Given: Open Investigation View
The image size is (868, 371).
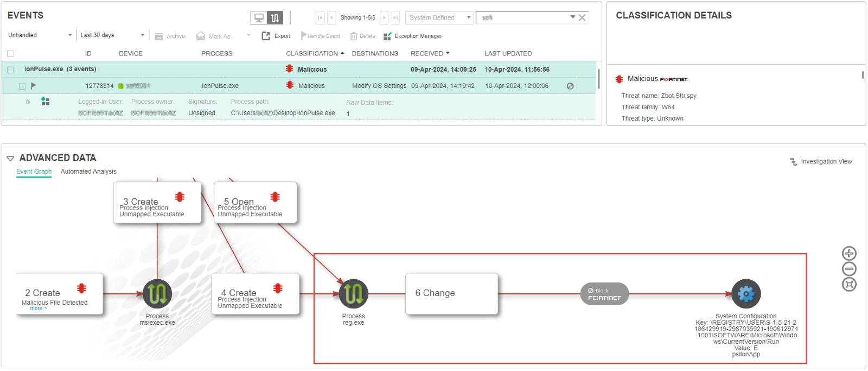Looking at the screenshot, I should [x=821, y=162].
